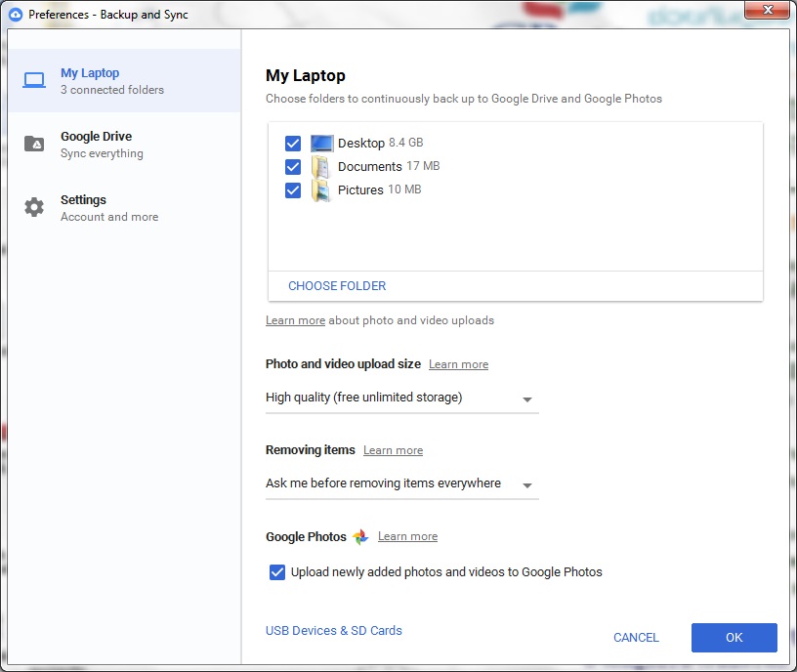Viewport: 797px width, 672px height.
Task: Uncheck the Desktop folder checkbox
Action: tap(293, 144)
